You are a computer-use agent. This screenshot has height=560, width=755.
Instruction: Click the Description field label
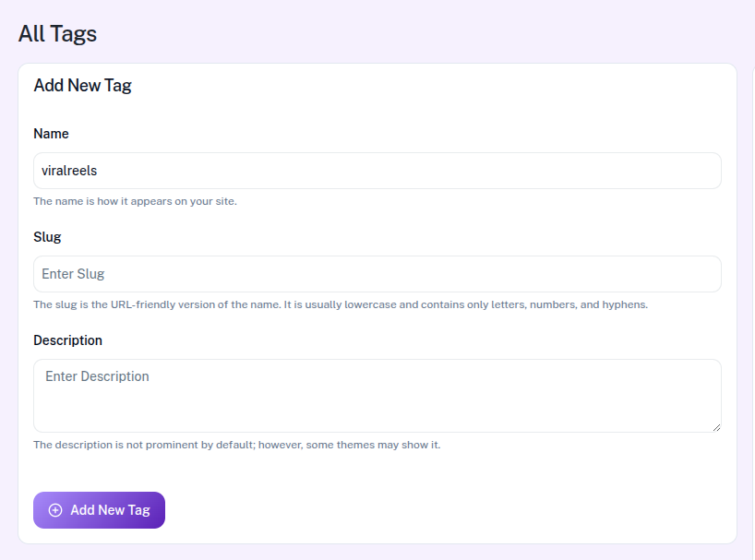coord(67,340)
